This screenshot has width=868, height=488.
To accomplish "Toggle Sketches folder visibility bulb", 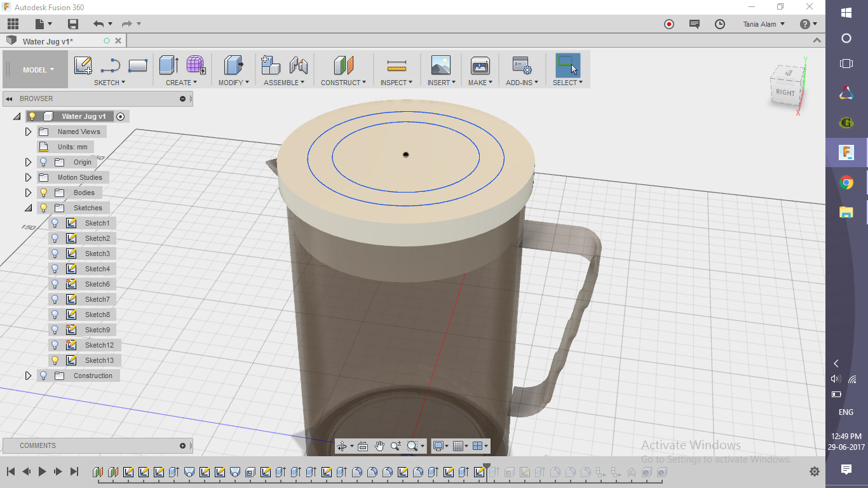I will tap(44, 208).
